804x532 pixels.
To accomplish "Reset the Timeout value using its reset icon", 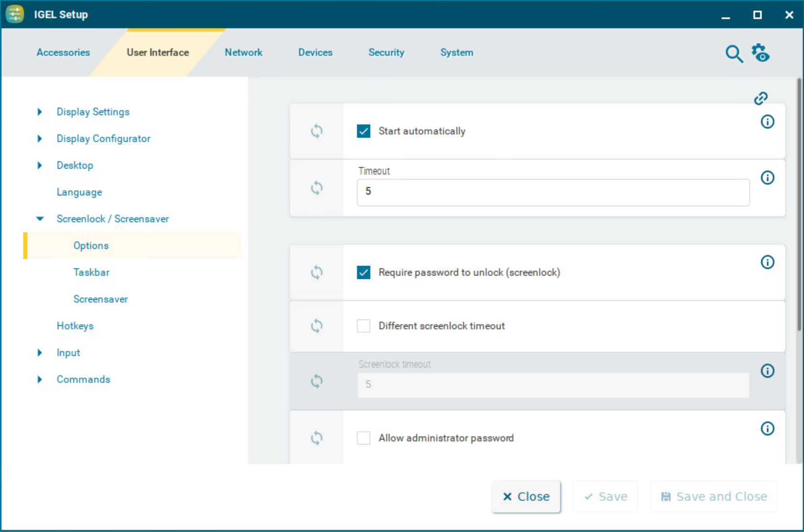I will click(x=317, y=188).
